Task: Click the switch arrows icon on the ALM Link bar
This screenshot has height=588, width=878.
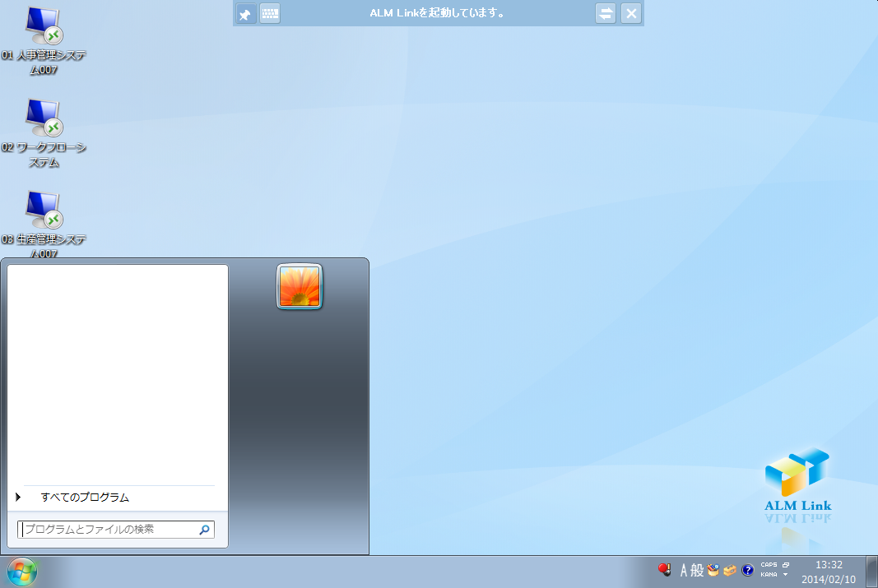Action: tap(606, 13)
